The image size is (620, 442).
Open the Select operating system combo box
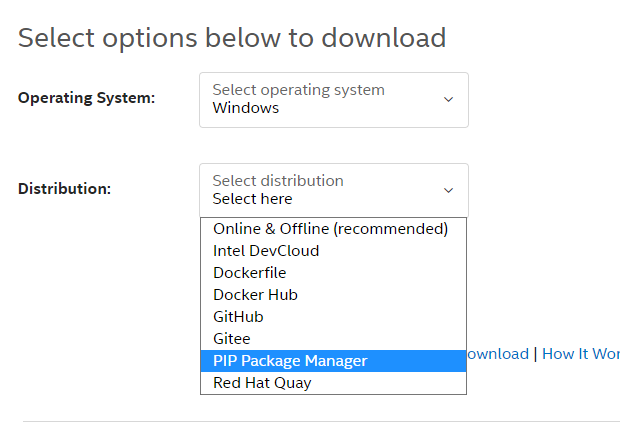333,99
